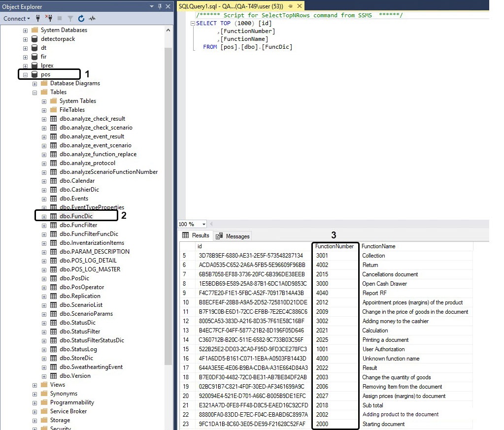Click the id column header
Image resolution: width=504 pixels, height=430 pixels.
pyautogui.click(x=200, y=246)
